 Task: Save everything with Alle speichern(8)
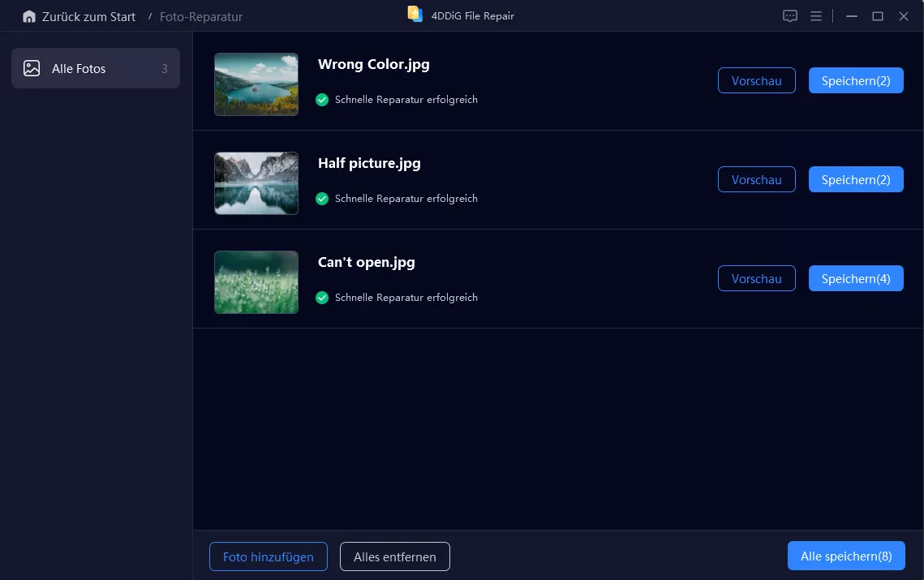point(846,556)
